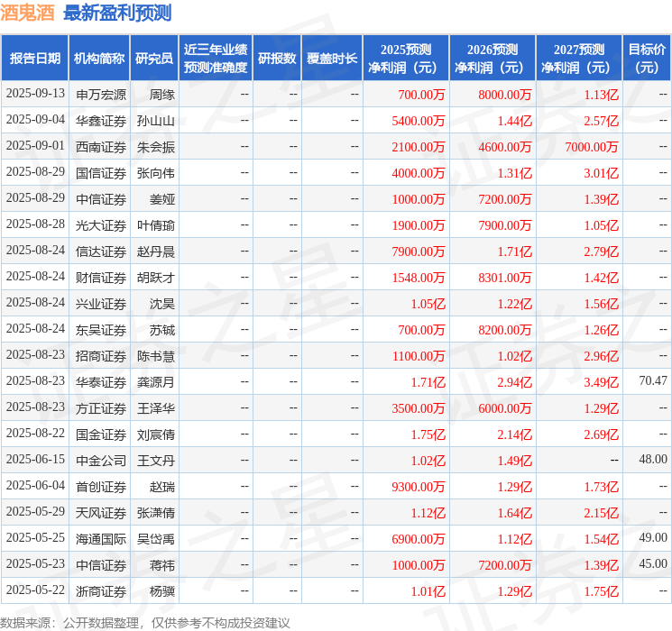
Task: Click the 酒鬼酒 stock name in title
Action: [x=28, y=13]
